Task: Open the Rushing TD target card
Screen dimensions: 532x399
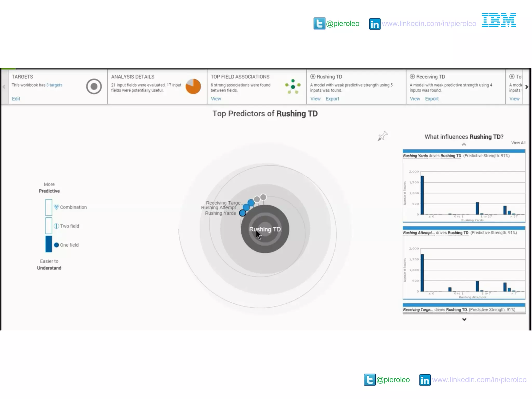Action: tap(329, 77)
